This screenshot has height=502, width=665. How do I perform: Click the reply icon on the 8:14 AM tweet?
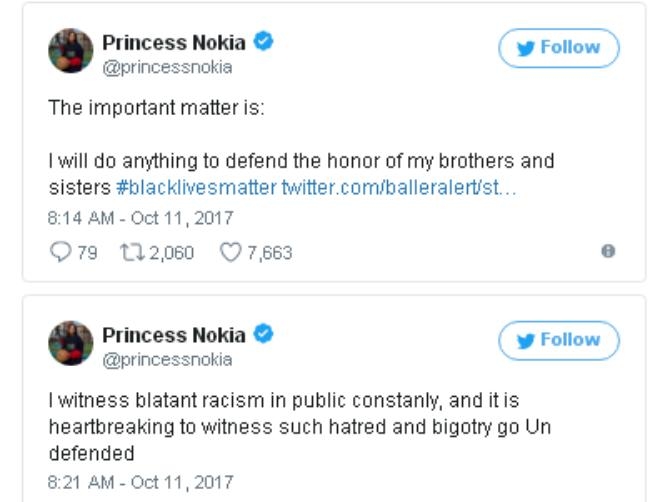click(x=59, y=252)
